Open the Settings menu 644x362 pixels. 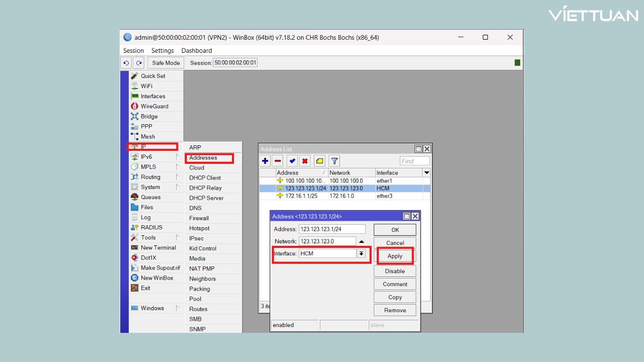coord(163,51)
